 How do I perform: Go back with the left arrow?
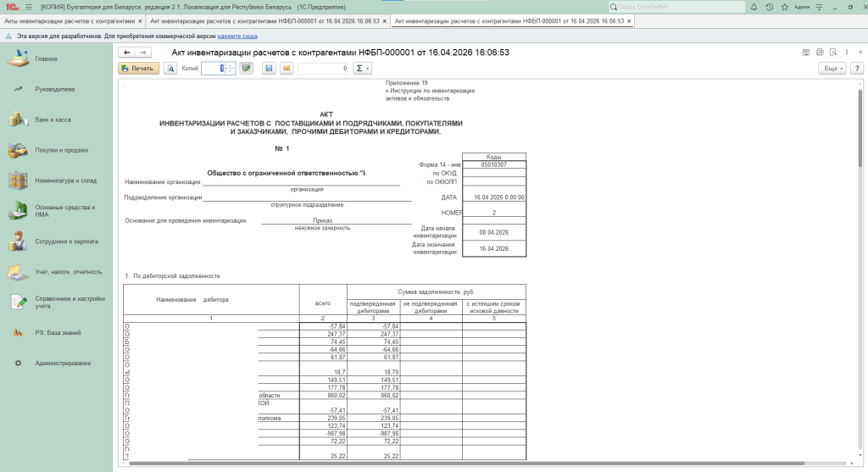coord(127,53)
